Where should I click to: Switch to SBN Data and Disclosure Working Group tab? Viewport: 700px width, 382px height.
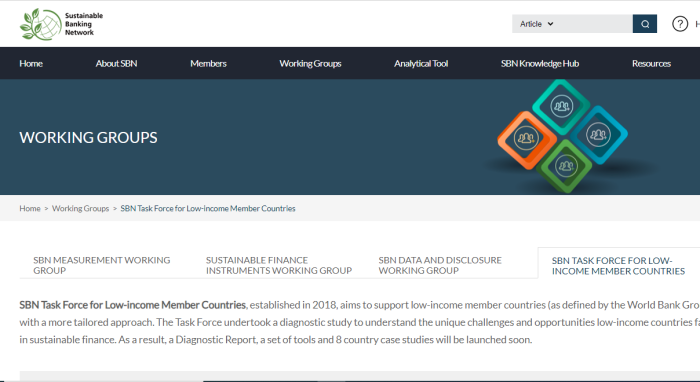click(440, 265)
